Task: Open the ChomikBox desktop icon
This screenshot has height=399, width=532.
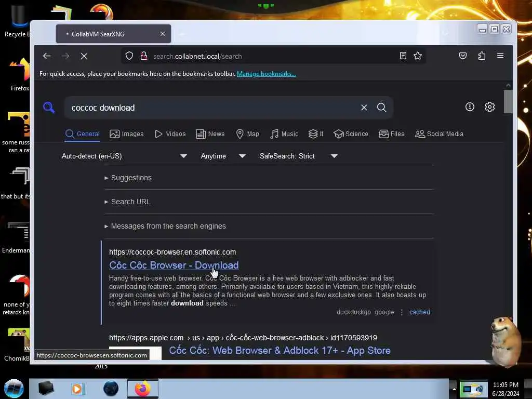Action: 18,344
